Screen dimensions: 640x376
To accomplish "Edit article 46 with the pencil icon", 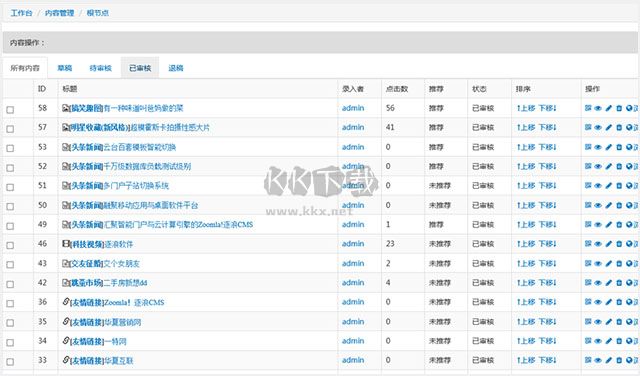I will coord(609,244).
